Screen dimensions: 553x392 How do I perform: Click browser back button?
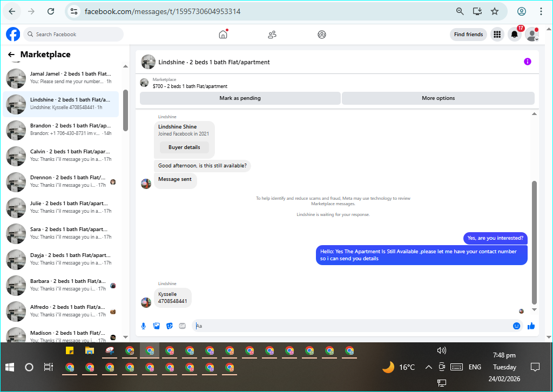12,11
